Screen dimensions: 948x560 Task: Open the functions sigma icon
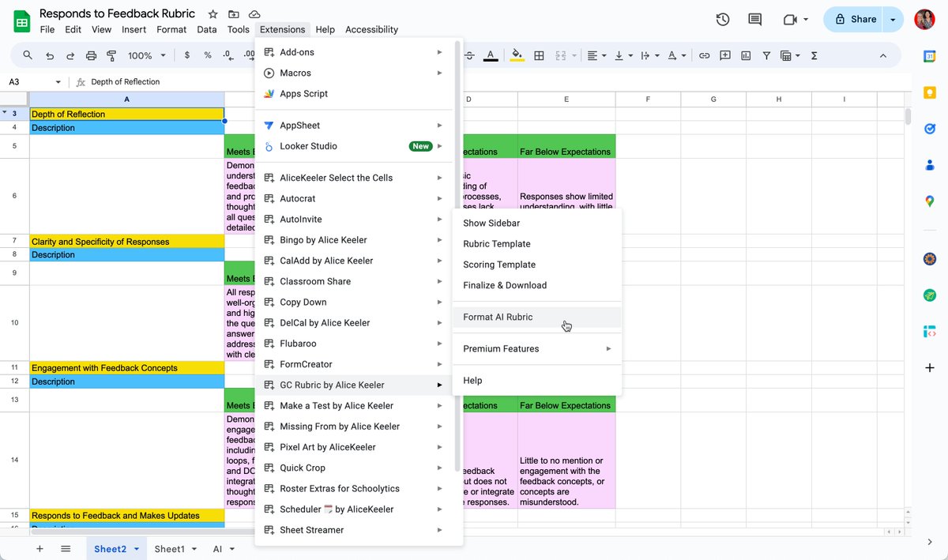814,55
